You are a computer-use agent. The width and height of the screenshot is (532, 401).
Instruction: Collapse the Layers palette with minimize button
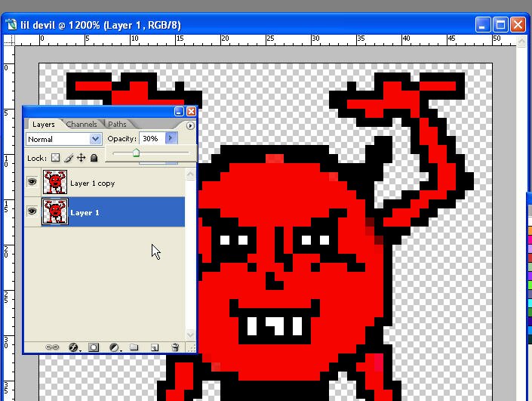[x=179, y=111]
